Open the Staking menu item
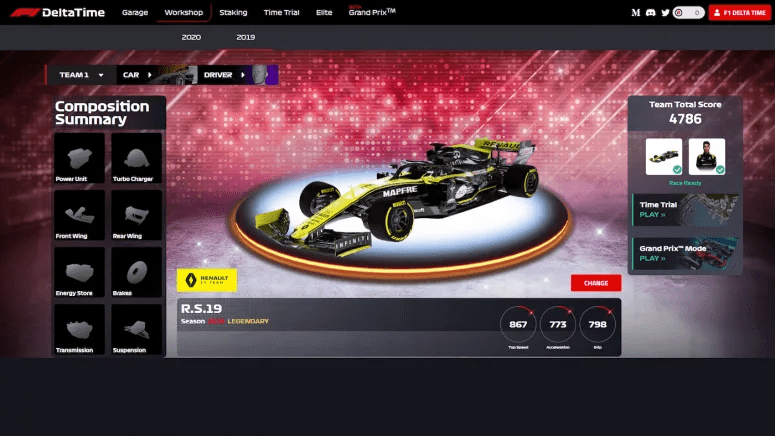The image size is (775, 436). point(233,12)
